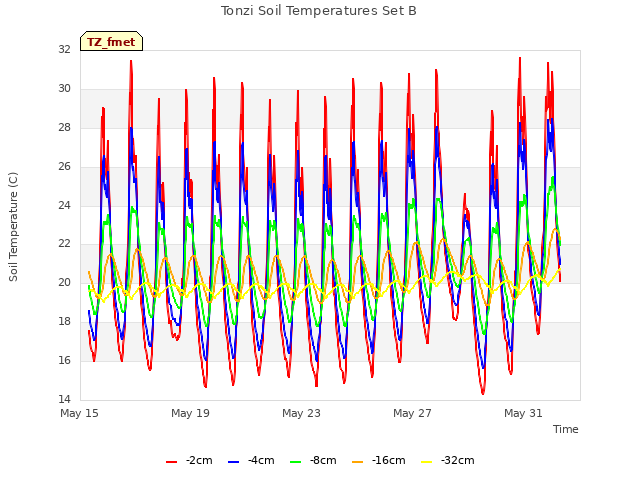The width and height of the screenshot is (640, 480).
Task: Click the orange -16cm legend color marker
Action: point(358,462)
